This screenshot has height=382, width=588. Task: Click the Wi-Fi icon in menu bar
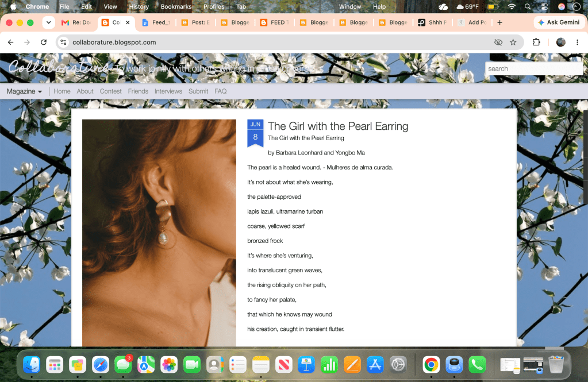click(512, 6)
